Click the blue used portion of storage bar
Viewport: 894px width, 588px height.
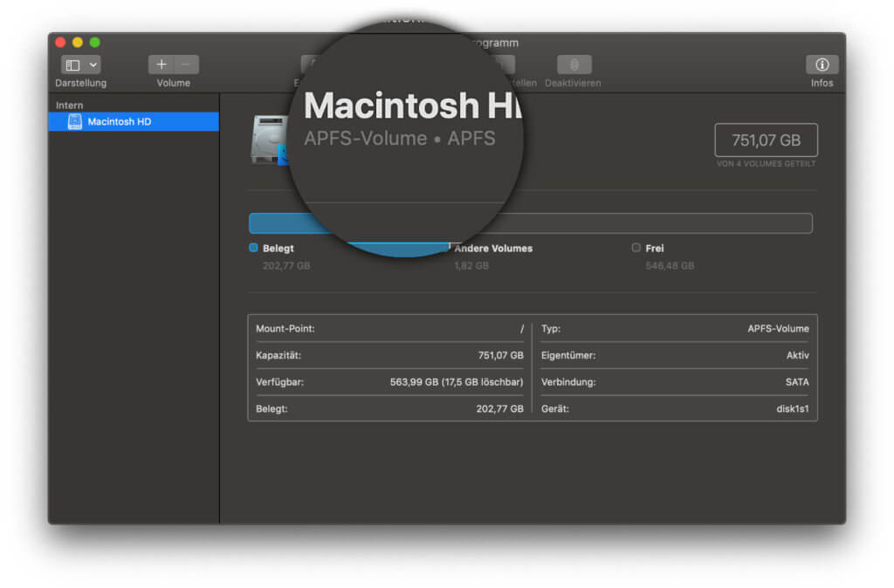point(290,223)
